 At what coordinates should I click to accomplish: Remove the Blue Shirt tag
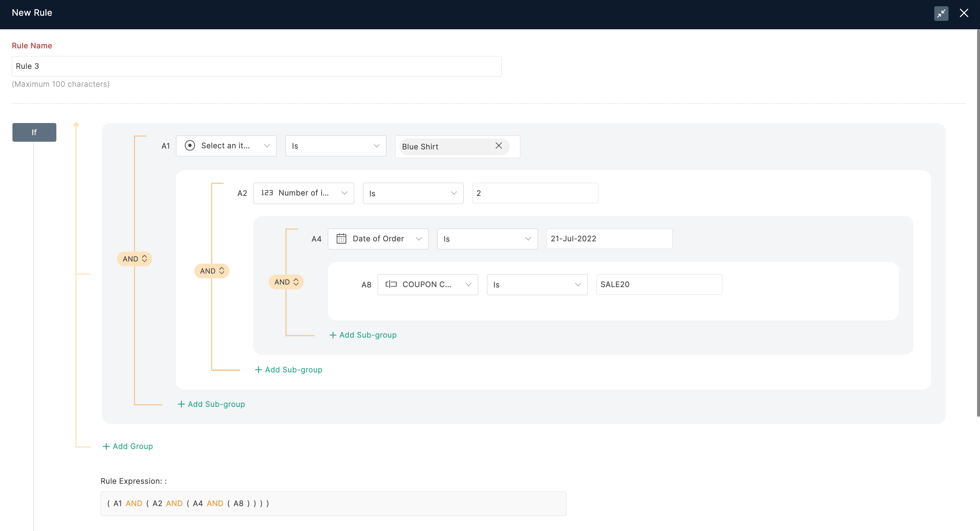click(x=498, y=146)
